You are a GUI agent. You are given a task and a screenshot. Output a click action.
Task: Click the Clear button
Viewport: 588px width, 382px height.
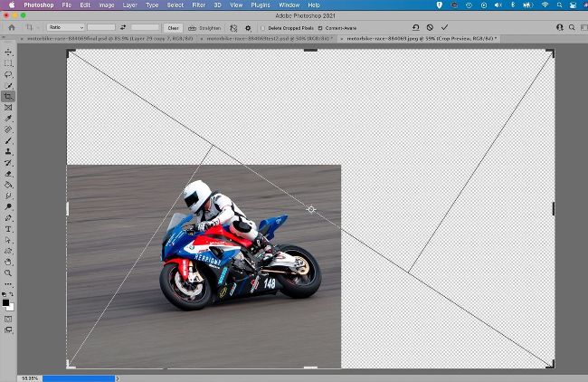pos(173,28)
